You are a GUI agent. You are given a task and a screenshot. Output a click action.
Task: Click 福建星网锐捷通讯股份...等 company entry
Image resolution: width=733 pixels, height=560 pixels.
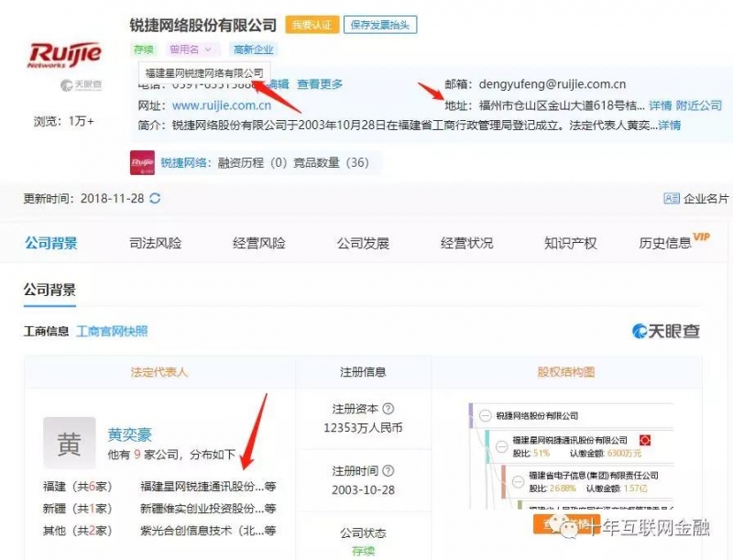pos(208,487)
